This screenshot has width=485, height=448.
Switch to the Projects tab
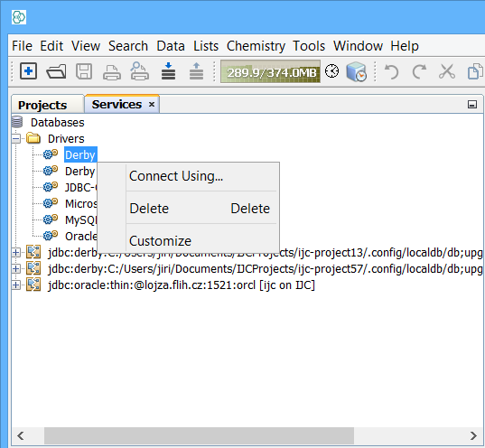point(42,105)
